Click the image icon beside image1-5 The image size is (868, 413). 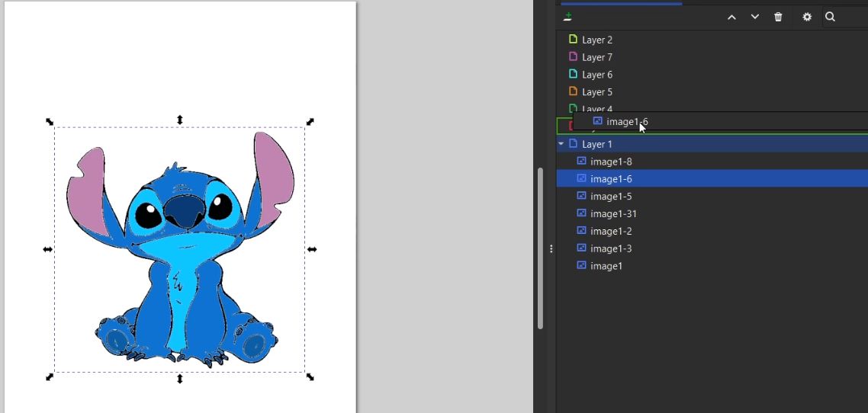point(582,196)
